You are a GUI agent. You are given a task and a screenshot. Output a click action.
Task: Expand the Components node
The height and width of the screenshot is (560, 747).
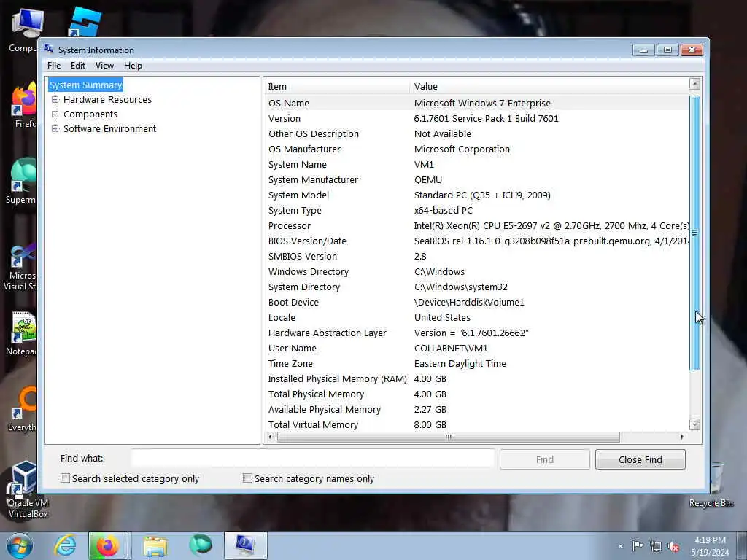[55, 114]
